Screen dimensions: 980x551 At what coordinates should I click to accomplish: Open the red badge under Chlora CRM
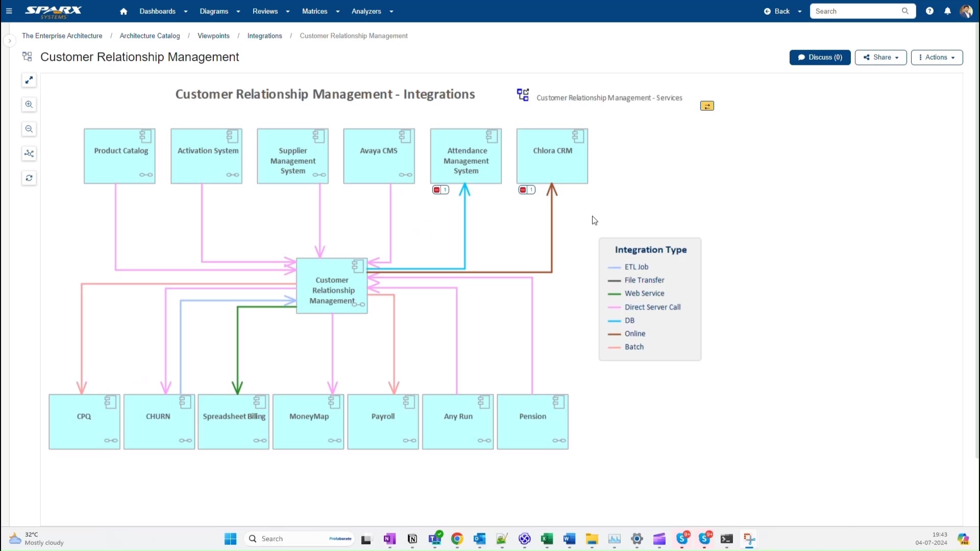coord(527,190)
